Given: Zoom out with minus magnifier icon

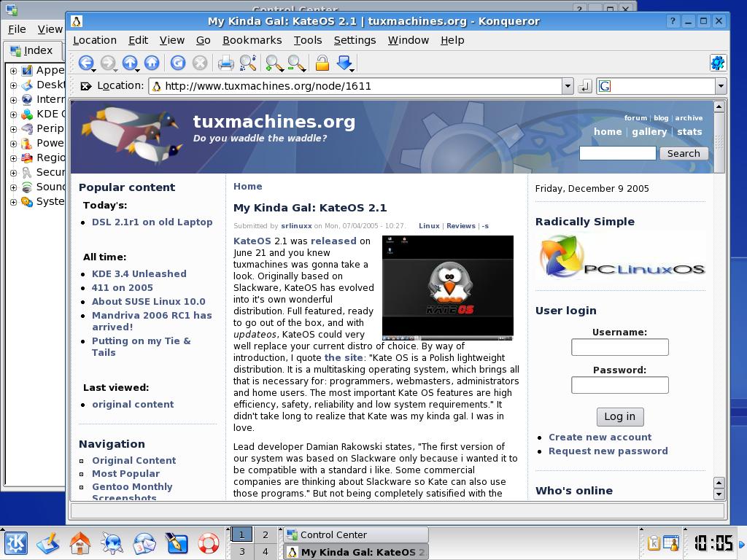Looking at the screenshot, I should click(296, 63).
